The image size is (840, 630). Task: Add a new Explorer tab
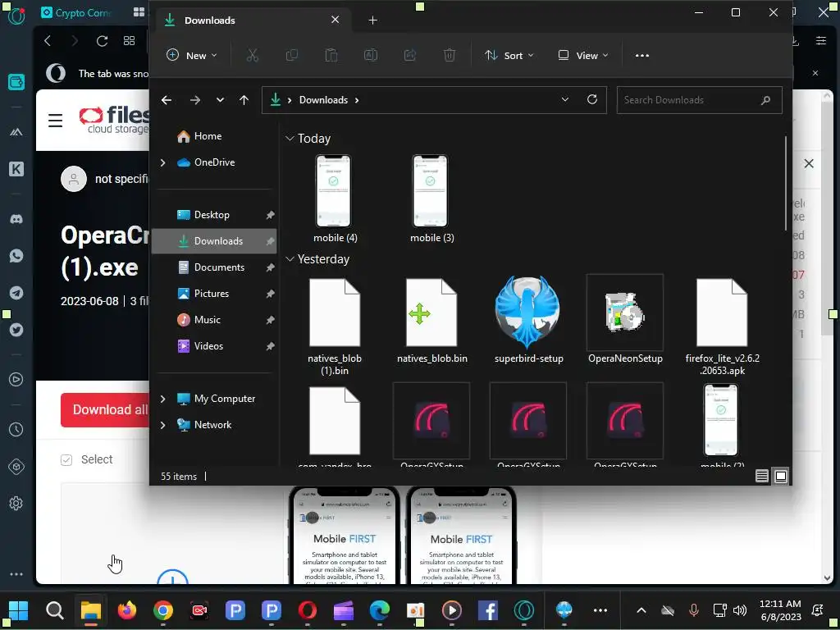tap(373, 21)
